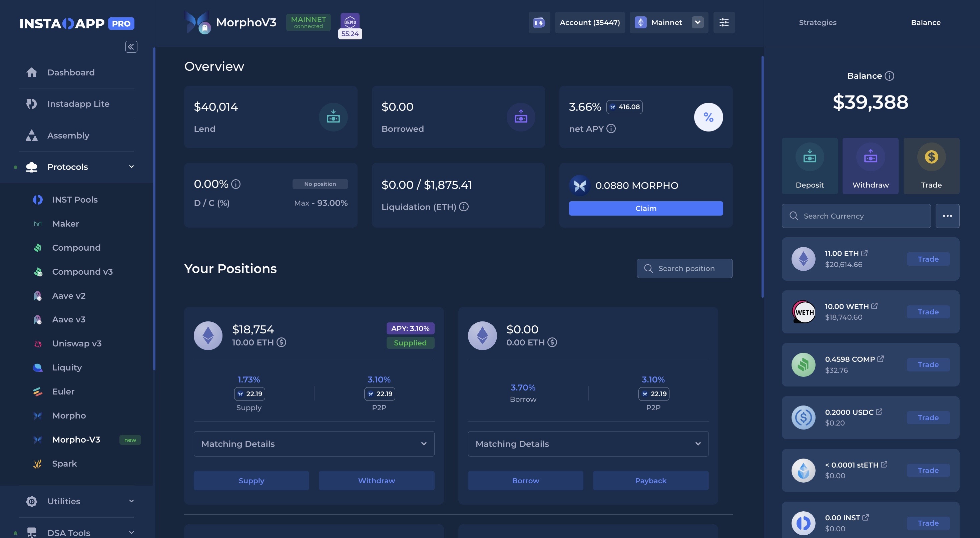Click the Trade dollar coin icon
This screenshot has height=538, width=980.
click(x=931, y=157)
